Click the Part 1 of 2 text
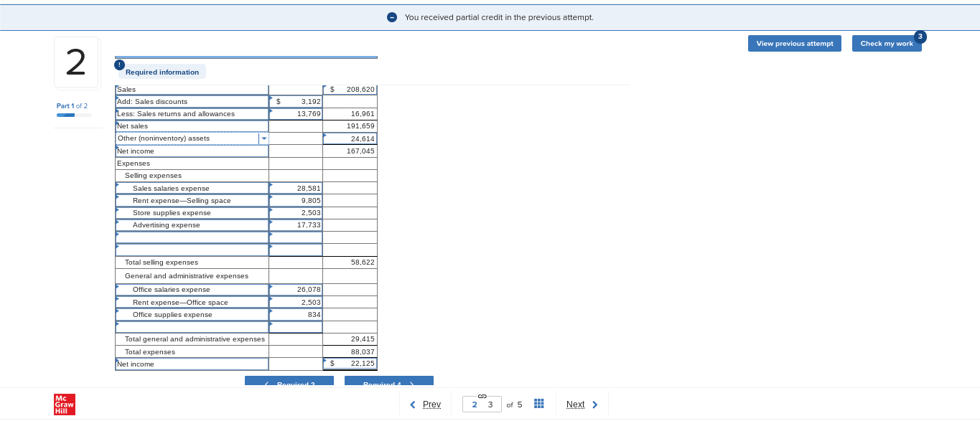Viewport: 980px width, 421px height. [x=72, y=106]
